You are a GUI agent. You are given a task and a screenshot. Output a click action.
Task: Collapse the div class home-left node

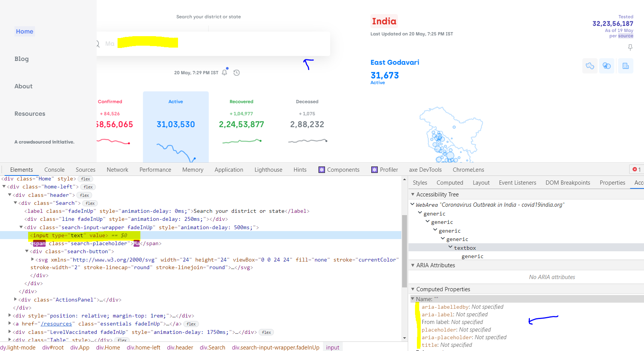tap(4, 187)
